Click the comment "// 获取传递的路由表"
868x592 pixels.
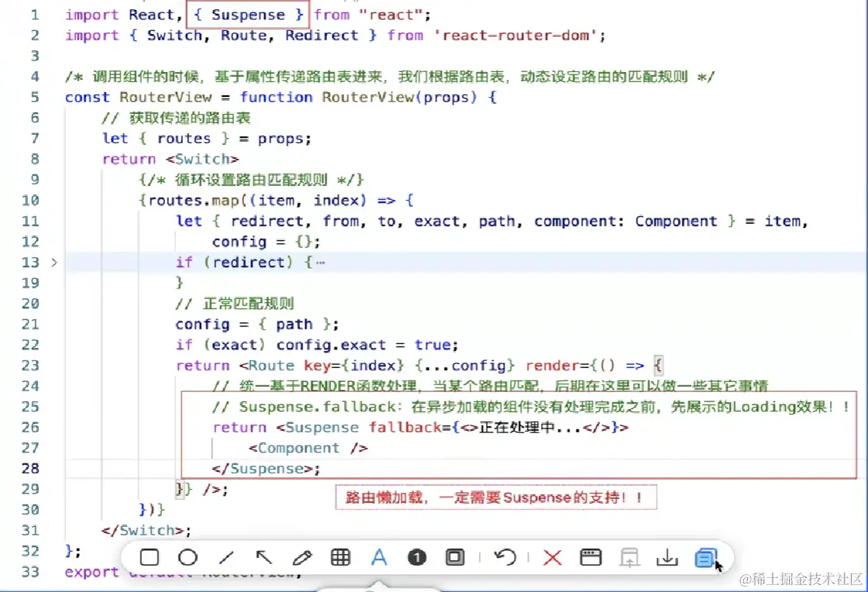[x=176, y=118]
